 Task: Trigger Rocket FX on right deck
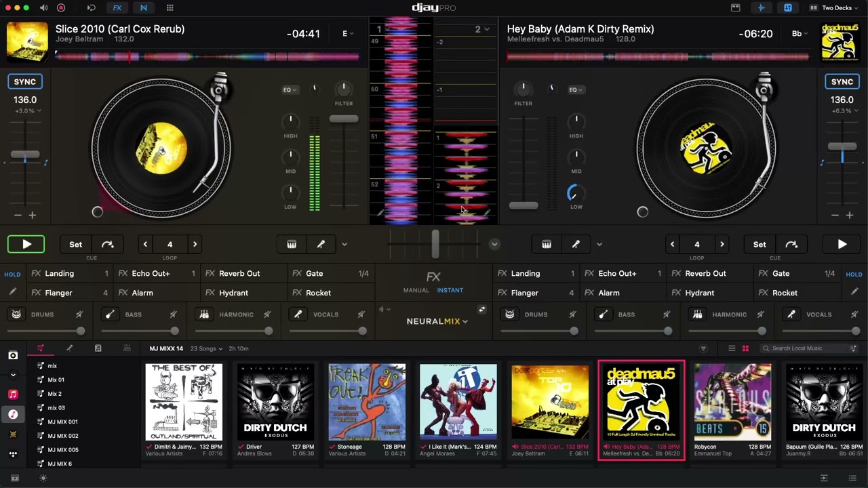[796, 293]
